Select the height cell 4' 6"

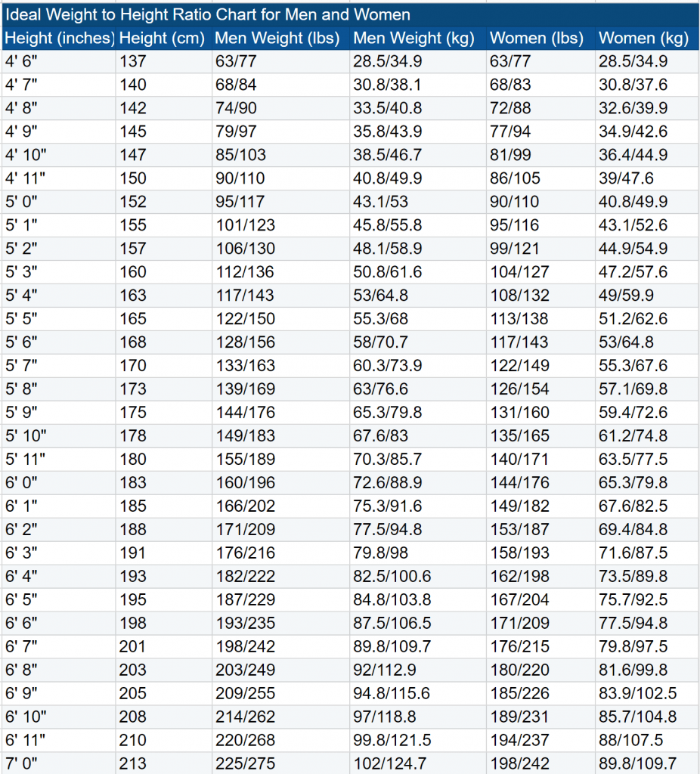(59, 61)
